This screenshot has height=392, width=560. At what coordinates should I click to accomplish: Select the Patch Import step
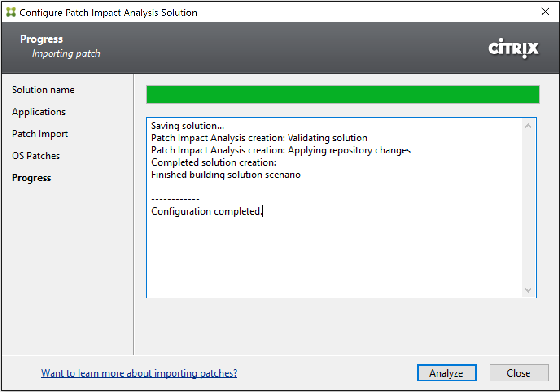40,134
